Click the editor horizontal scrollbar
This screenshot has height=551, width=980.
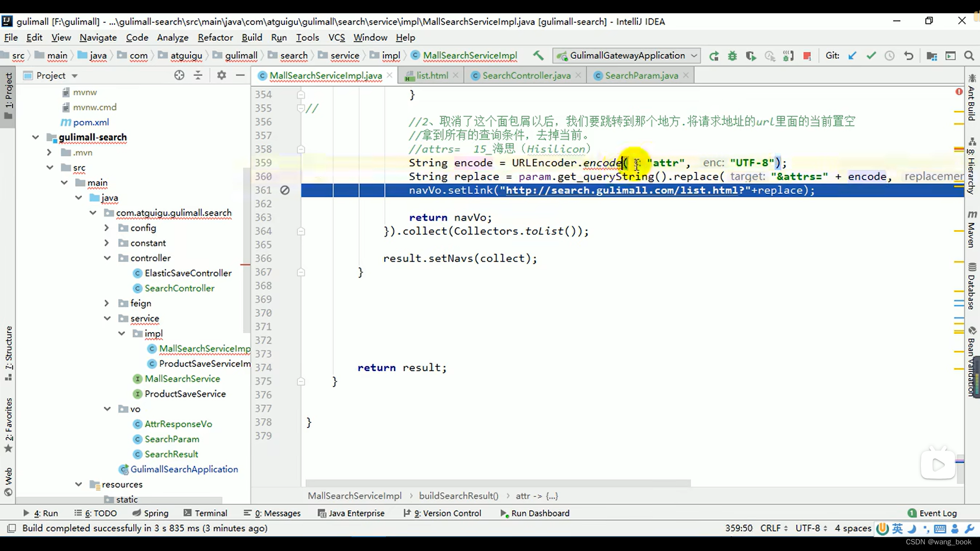(498, 483)
